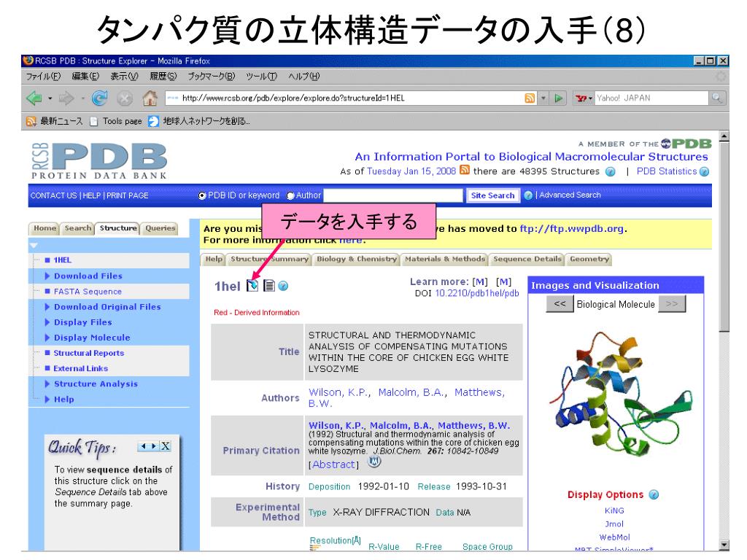The height and width of the screenshot is (560, 747).
Task: Open address bar history dropdown arrow
Action: 543,98
